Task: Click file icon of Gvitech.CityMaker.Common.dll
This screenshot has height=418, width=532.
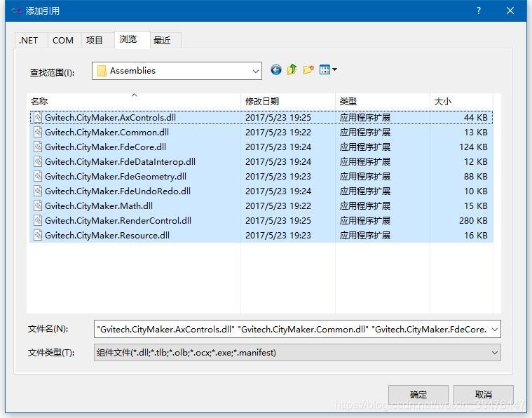Action: (x=38, y=132)
